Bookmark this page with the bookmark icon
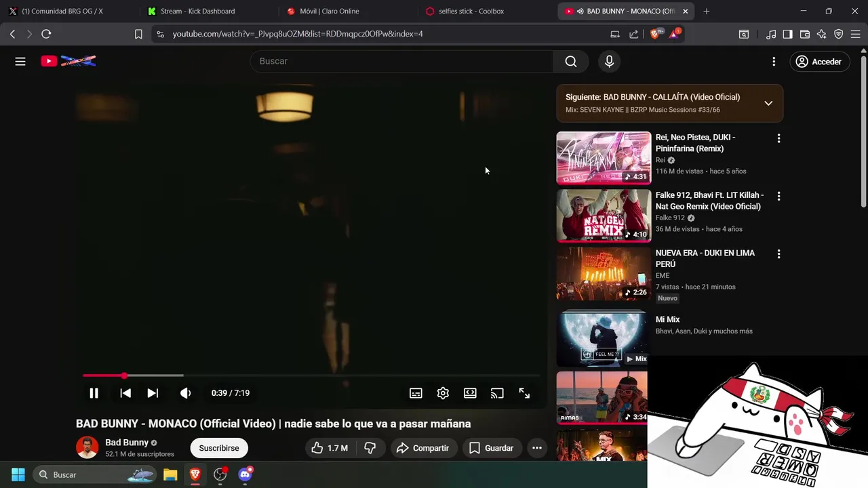 [138, 34]
